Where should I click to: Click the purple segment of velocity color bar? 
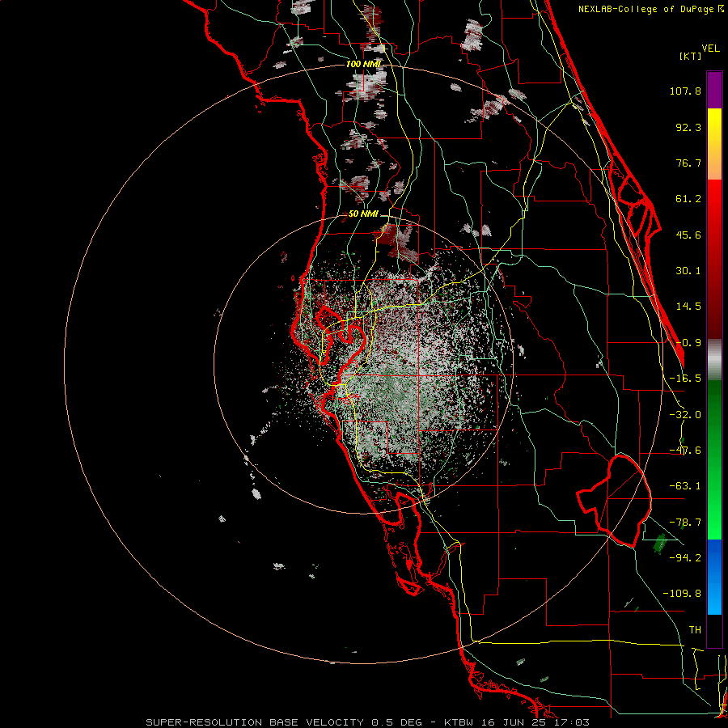(x=714, y=90)
